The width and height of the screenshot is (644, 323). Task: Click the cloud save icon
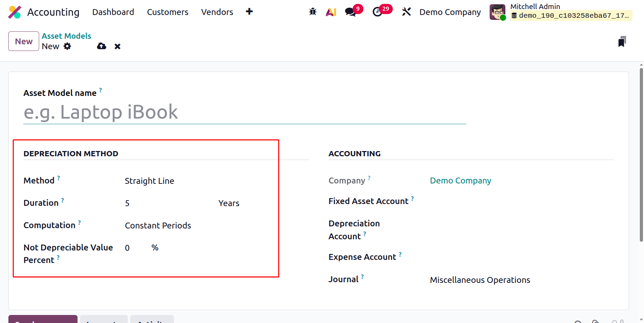click(x=102, y=46)
